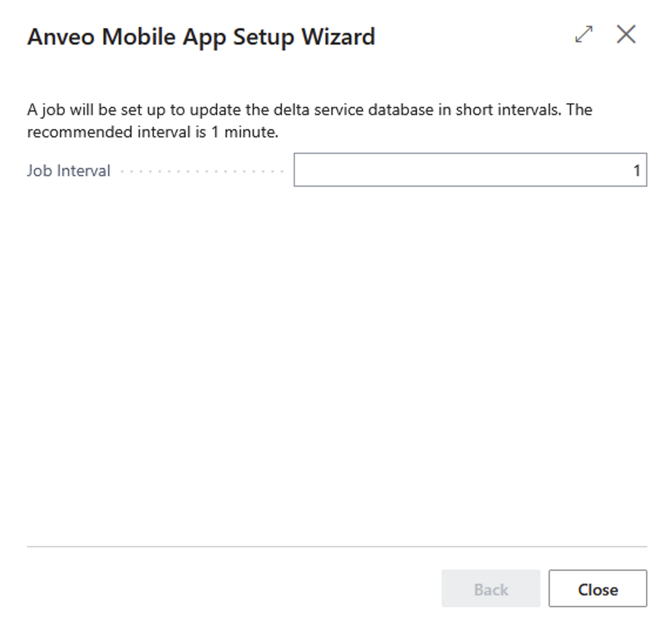Viewport: 672px width, 633px height.
Task: Dismiss the wizard using the X icon
Action: coord(626,34)
